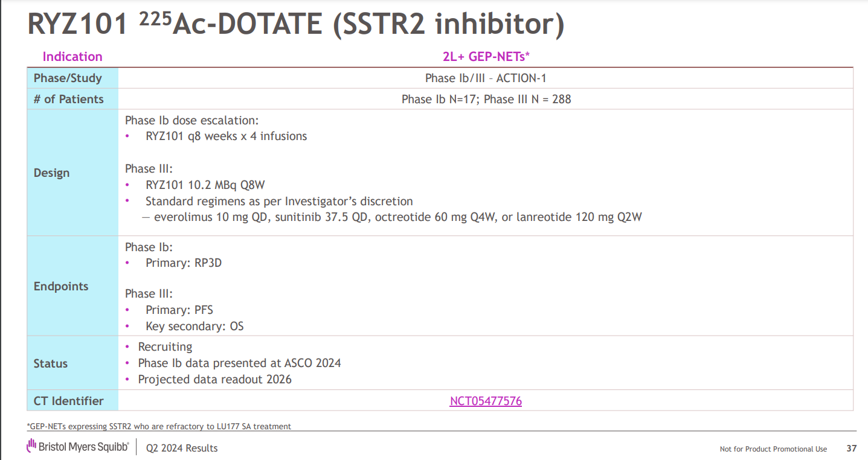Select the Status row label cell
This screenshot has width=868, height=460.
tap(51, 363)
